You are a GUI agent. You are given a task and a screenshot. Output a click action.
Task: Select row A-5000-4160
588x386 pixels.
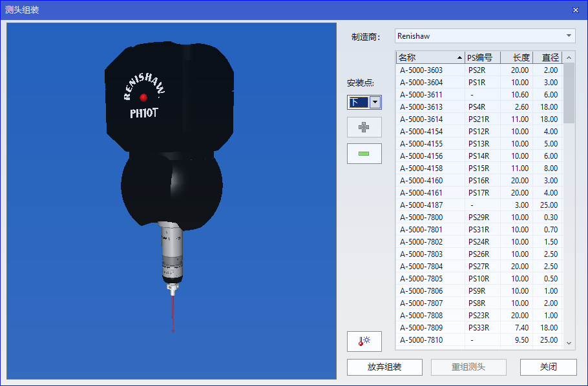(x=479, y=181)
